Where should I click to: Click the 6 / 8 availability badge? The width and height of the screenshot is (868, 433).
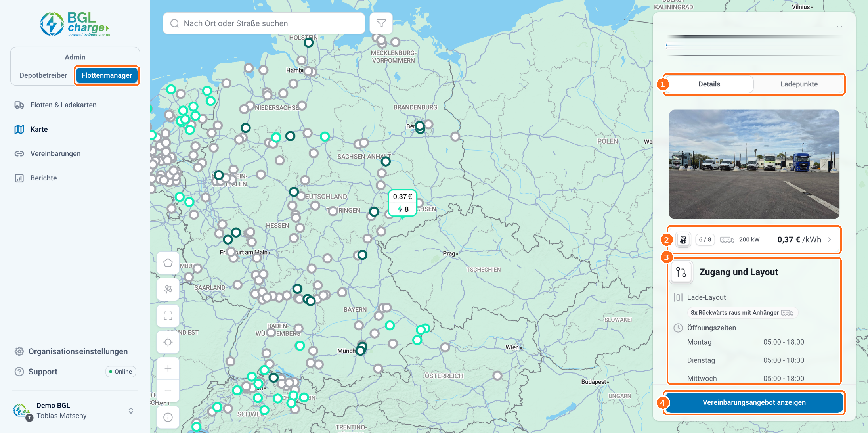(705, 239)
